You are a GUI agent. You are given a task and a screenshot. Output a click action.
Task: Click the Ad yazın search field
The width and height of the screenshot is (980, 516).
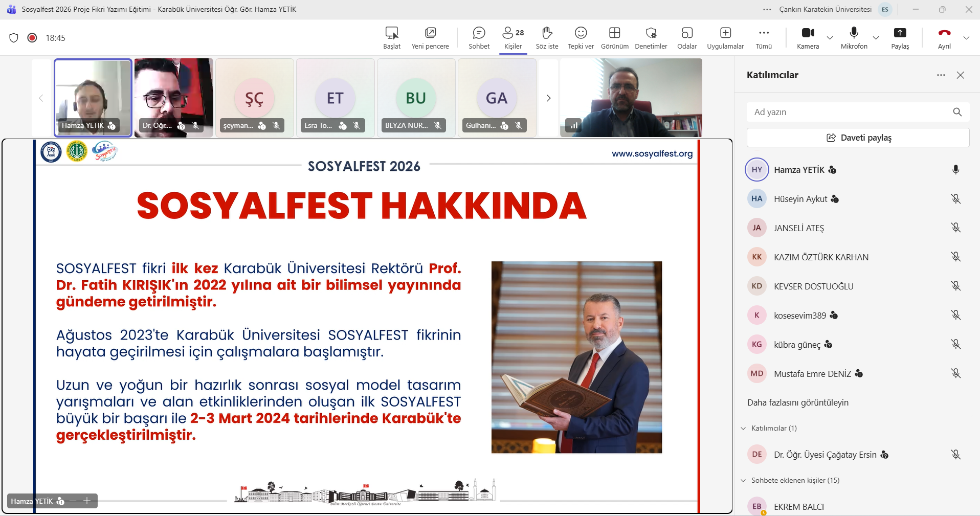pos(849,112)
